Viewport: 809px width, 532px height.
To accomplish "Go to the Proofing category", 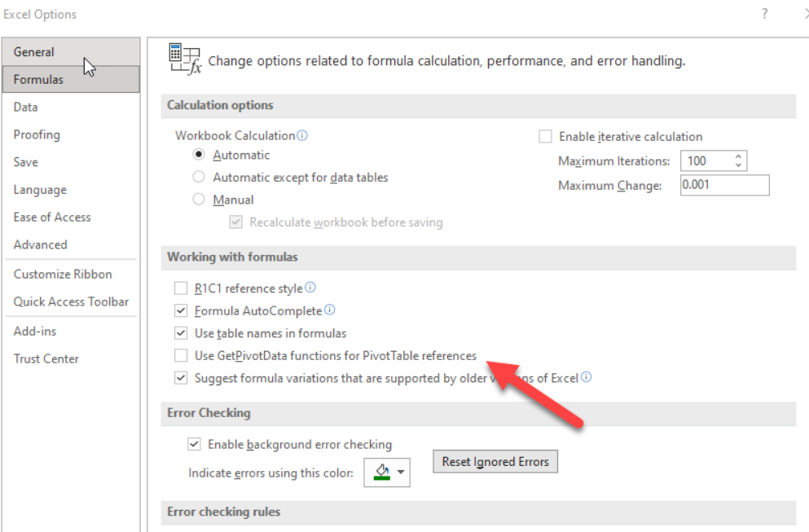I will pyautogui.click(x=36, y=134).
